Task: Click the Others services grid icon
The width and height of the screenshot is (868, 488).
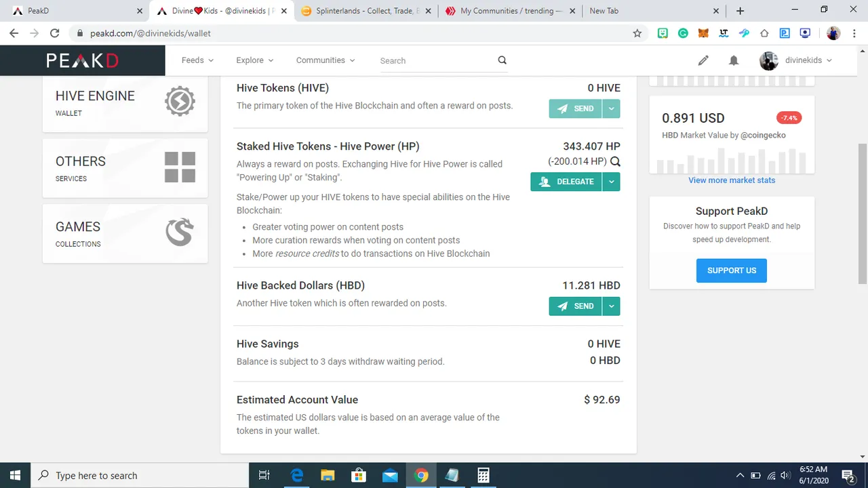Action: [x=180, y=167]
